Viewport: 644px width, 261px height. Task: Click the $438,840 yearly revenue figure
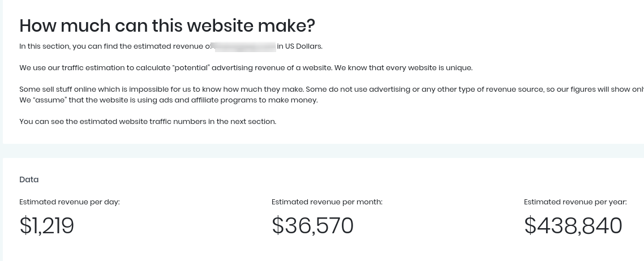click(573, 226)
